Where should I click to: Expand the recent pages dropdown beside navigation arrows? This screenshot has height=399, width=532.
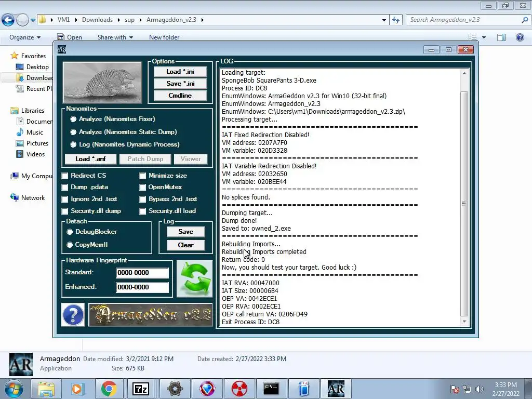point(33,20)
